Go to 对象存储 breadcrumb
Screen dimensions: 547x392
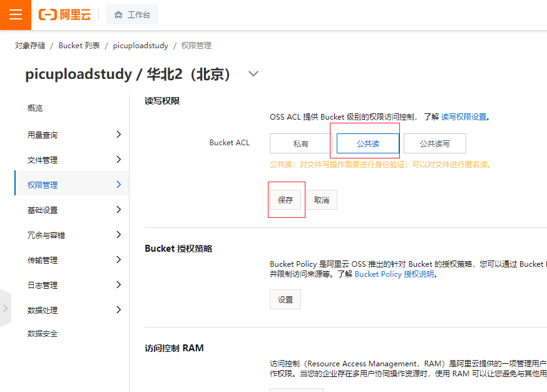pyautogui.click(x=30, y=46)
